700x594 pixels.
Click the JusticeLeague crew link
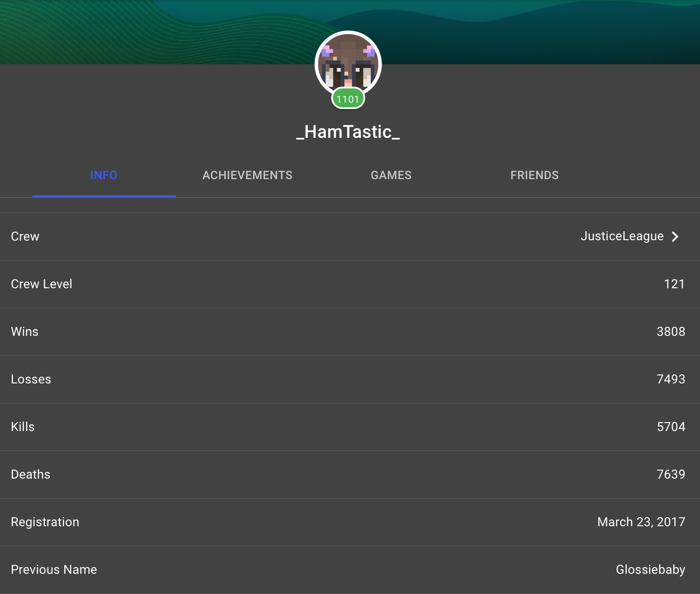(x=622, y=236)
